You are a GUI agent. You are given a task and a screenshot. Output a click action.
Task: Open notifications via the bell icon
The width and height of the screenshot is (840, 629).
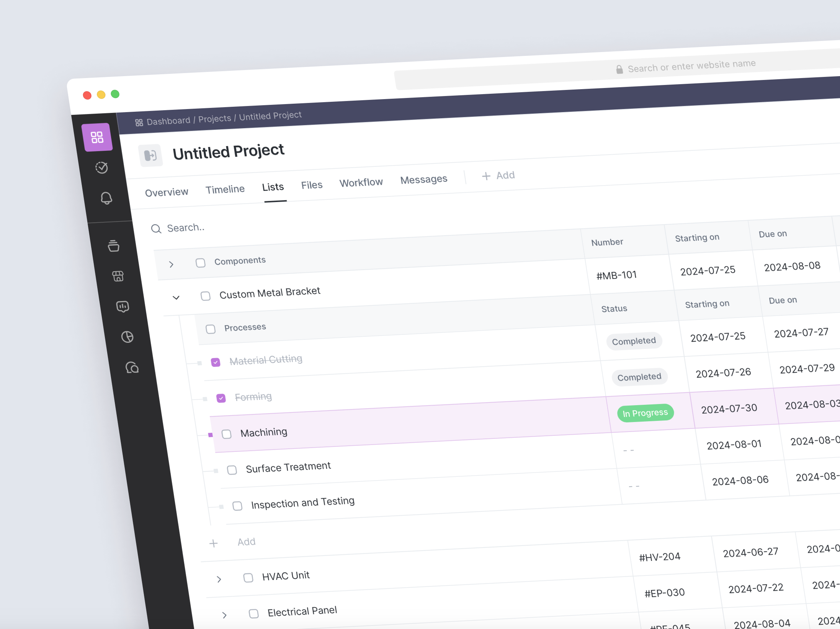tap(106, 198)
